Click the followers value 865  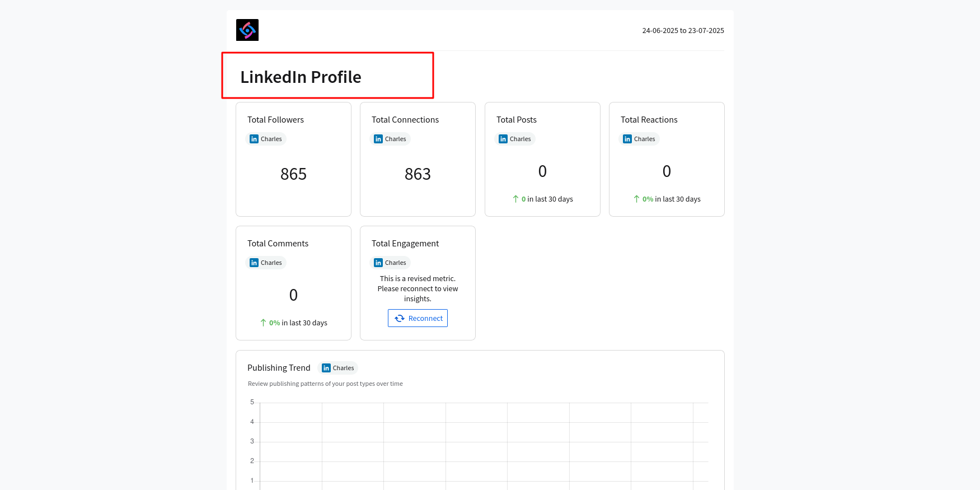(x=293, y=174)
